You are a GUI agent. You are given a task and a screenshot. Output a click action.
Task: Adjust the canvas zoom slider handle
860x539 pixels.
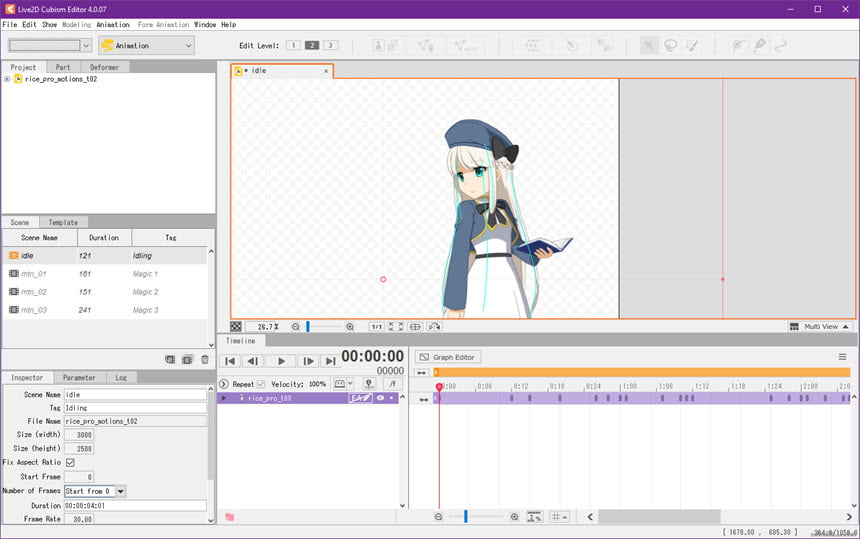pyautogui.click(x=308, y=326)
